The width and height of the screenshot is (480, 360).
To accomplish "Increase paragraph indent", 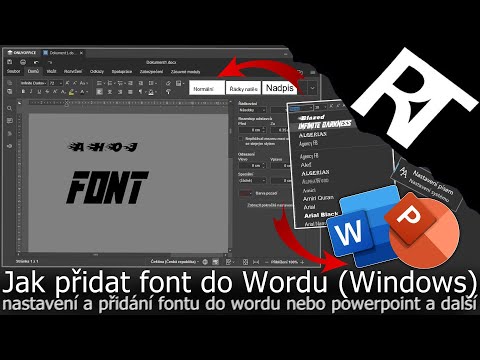I will coord(141,83).
